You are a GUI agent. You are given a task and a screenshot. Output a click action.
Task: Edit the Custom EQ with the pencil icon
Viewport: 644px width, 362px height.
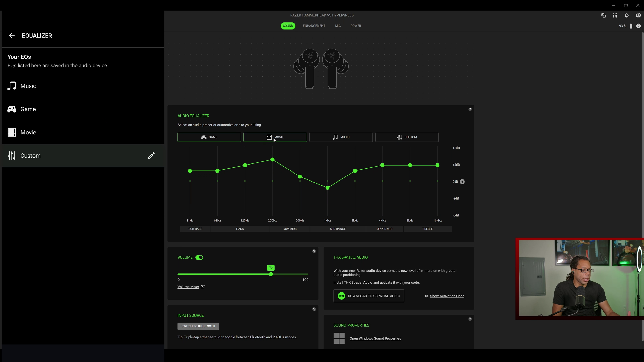151,156
